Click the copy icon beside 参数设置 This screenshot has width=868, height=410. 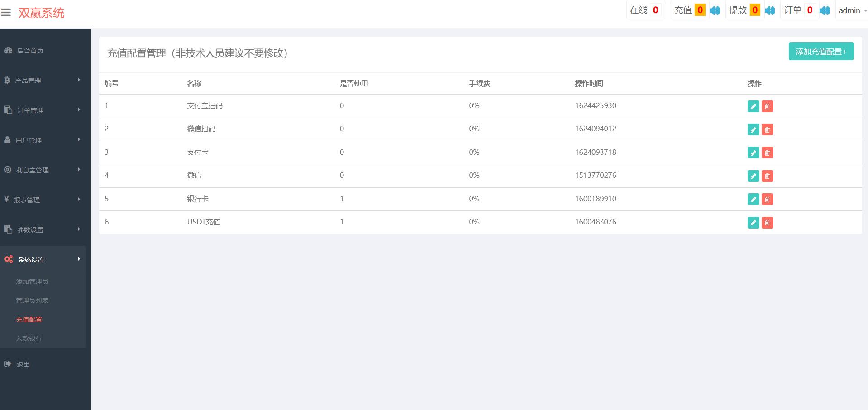[x=8, y=229]
